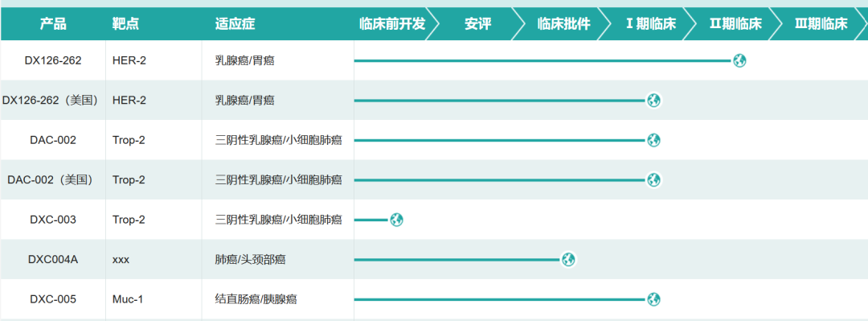Select the Ⅲ期临床 stage header
The height and width of the screenshot is (321, 868).
(821, 24)
